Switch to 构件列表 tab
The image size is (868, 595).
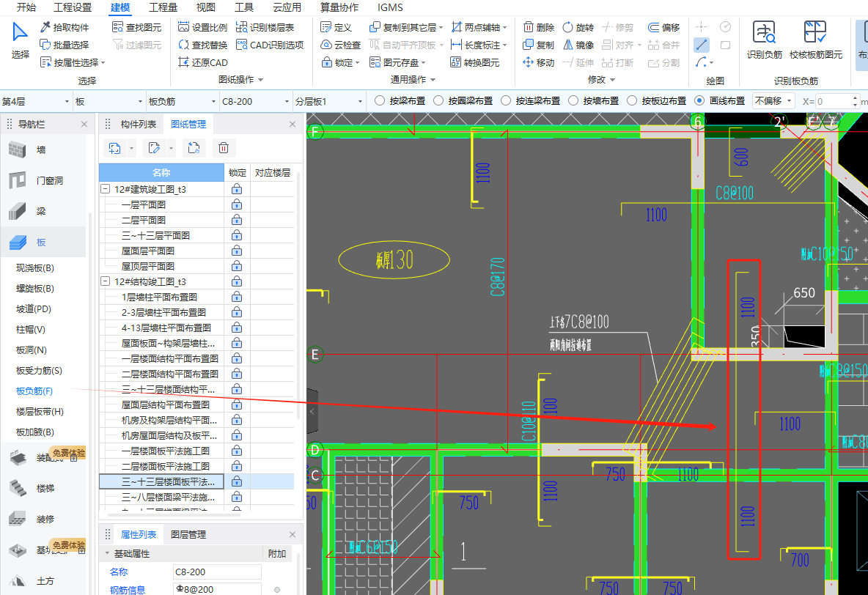click(x=139, y=124)
